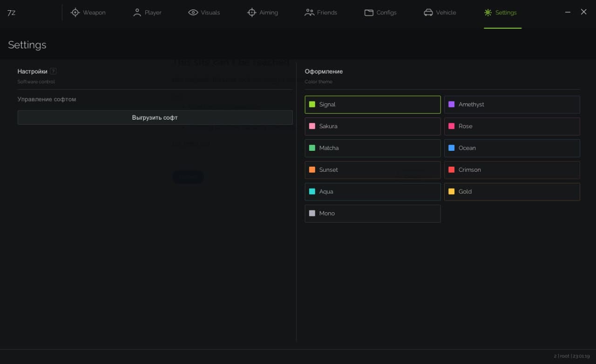This screenshot has height=364, width=596.
Task: Click the Visuals eye icon
Action: (x=193, y=13)
